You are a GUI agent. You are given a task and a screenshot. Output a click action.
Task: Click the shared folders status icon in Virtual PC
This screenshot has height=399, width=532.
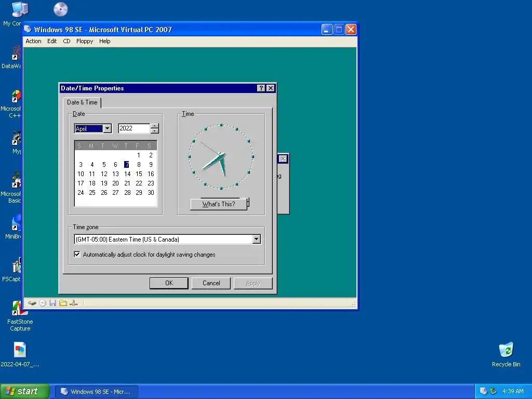pos(63,303)
